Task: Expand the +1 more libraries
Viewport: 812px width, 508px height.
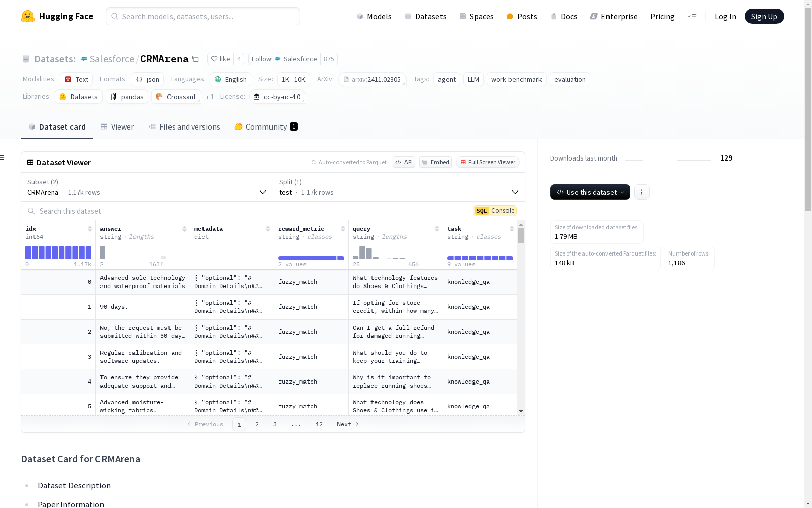Action: (210, 97)
